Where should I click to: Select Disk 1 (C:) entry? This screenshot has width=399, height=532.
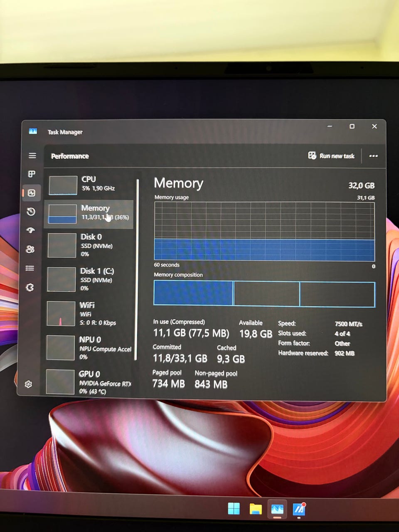[89, 279]
